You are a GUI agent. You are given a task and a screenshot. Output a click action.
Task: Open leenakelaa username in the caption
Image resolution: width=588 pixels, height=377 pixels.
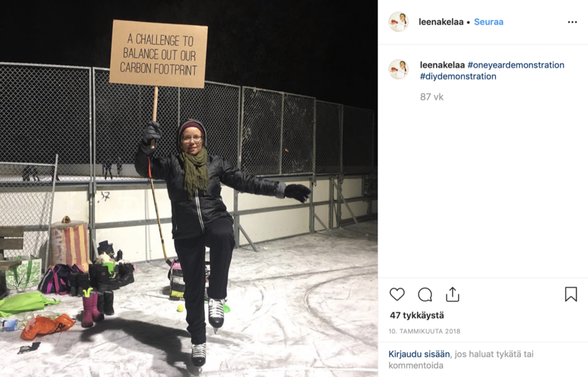442,65
